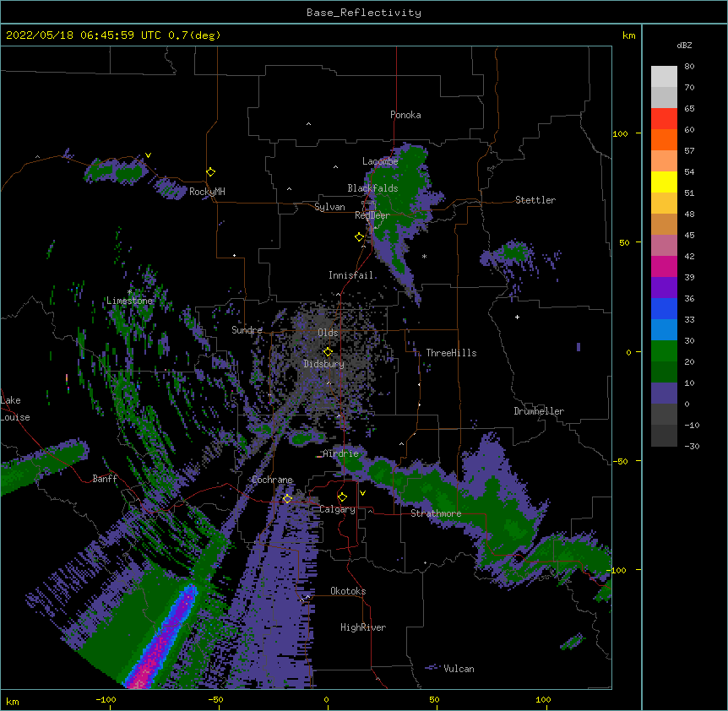
Task: Pick the magenta legend swatch below 42
Action: [664, 266]
